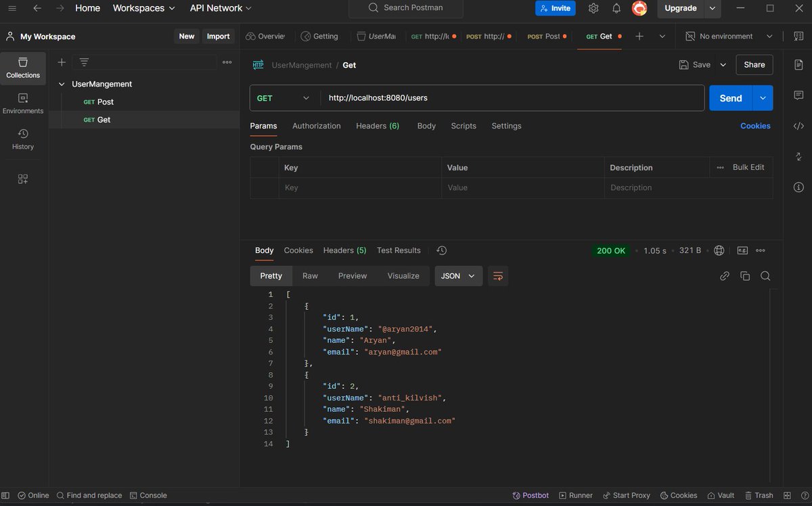Open the configure workspace sidebar icon

tap(23, 179)
